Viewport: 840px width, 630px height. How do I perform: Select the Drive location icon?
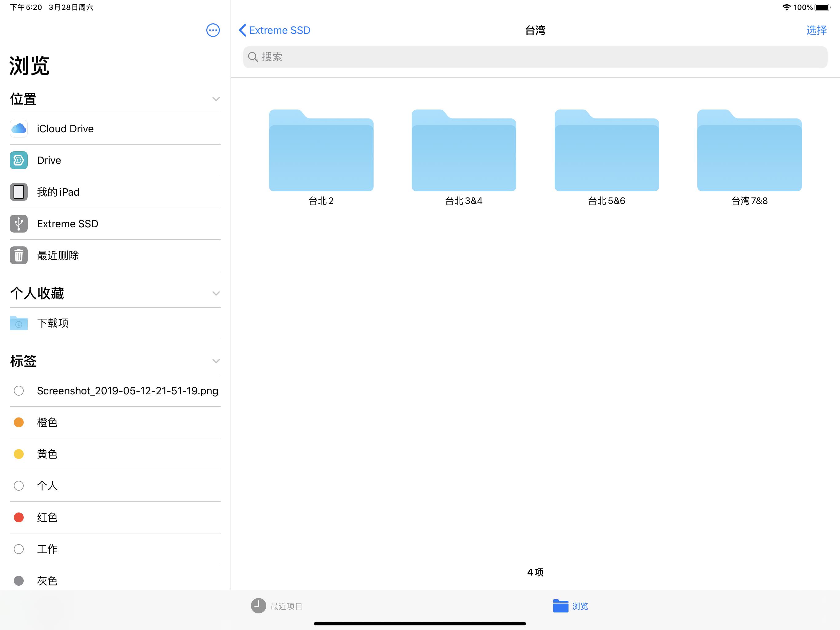(19, 160)
